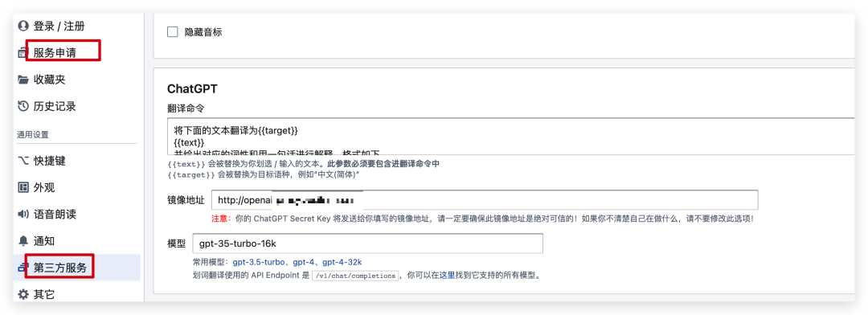Screen dimensions: 868x315
Task: Click the icon beside 第三方服务
Action: point(23,268)
